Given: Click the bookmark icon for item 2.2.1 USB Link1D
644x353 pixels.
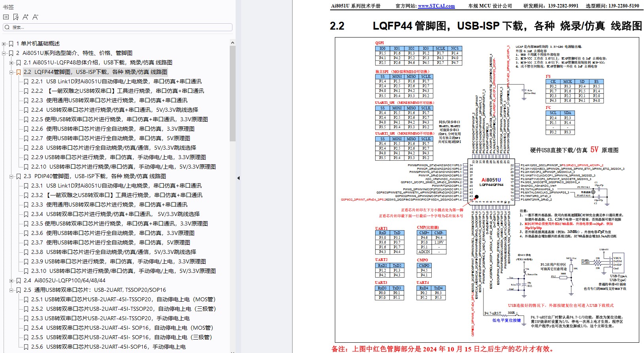Looking at the screenshot, I should coord(26,81).
